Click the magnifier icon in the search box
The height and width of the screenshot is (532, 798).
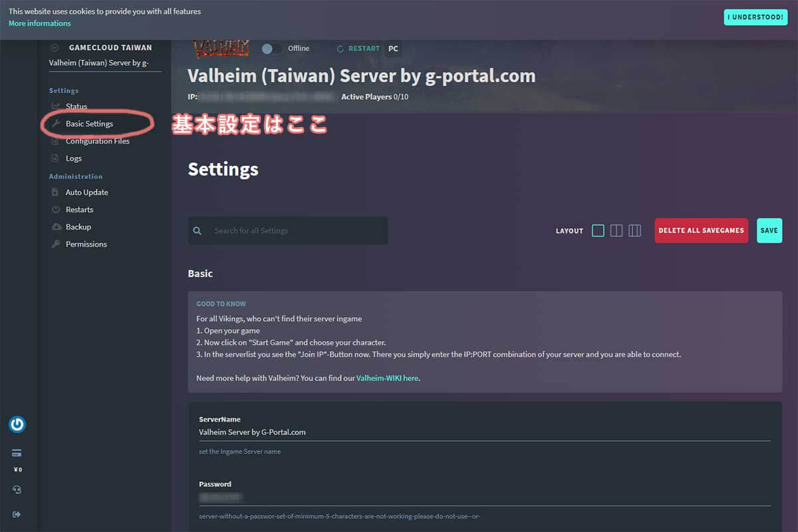197,231
